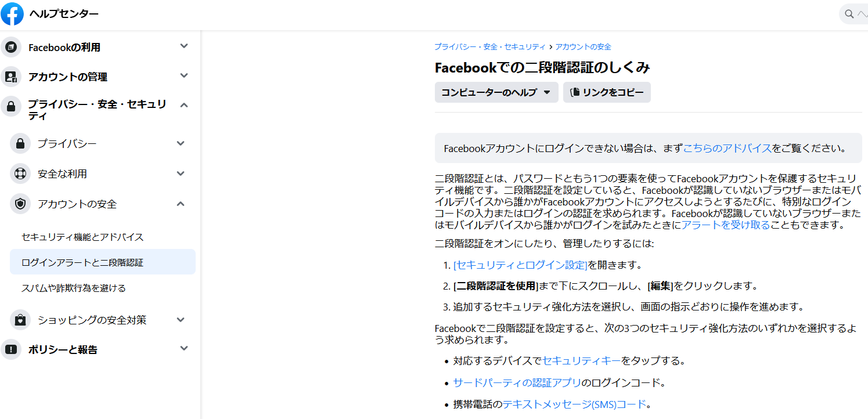Open the コンピューターのヘルプ dropdown
Image resolution: width=868 pixels, height=419 pixels.
pos(496,92)
